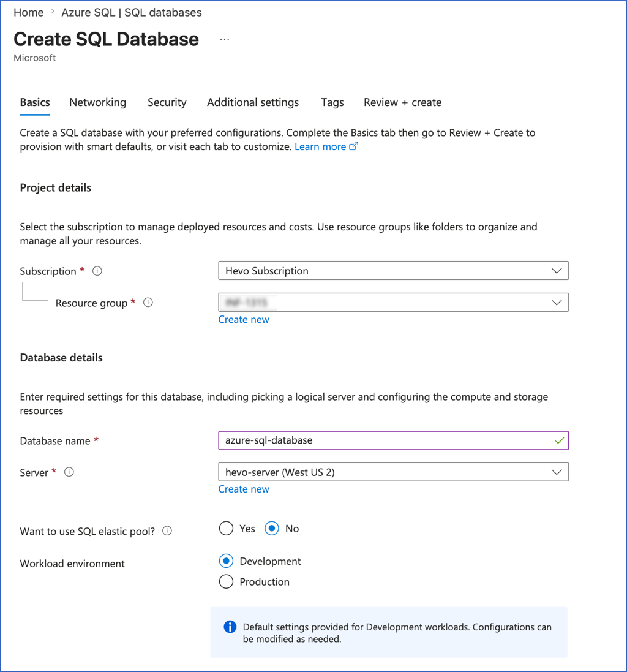The image size is (627, 672).
Task: Go to Azure SQL | SQL databases breadcrumb
Action: click(x=132, y=12)
